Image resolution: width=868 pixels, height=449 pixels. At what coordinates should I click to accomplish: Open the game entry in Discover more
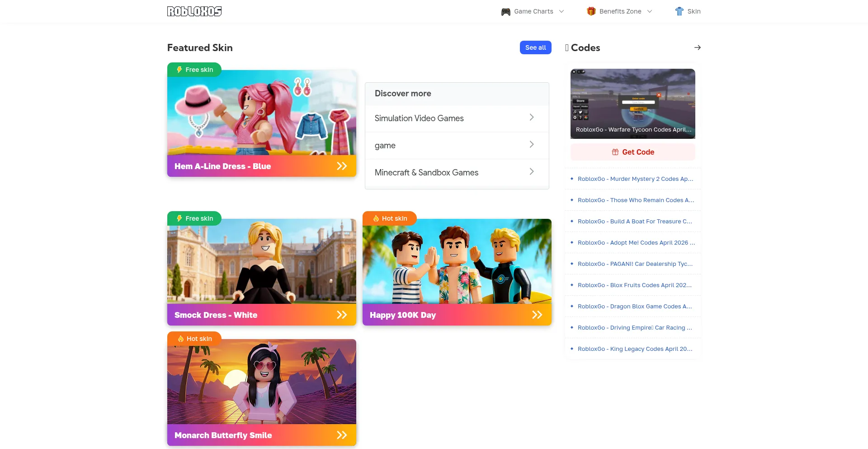(457, 146)
